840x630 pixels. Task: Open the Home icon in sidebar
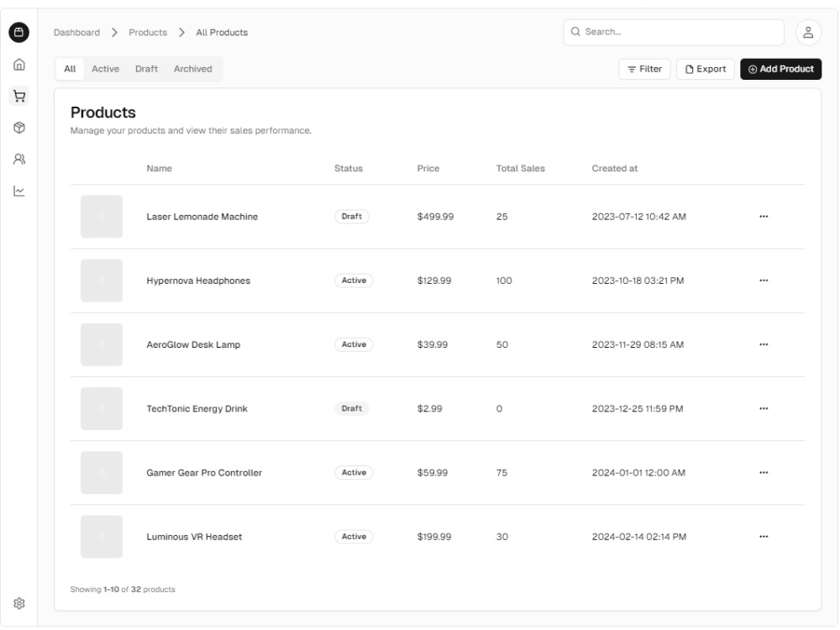click(19, 65)
